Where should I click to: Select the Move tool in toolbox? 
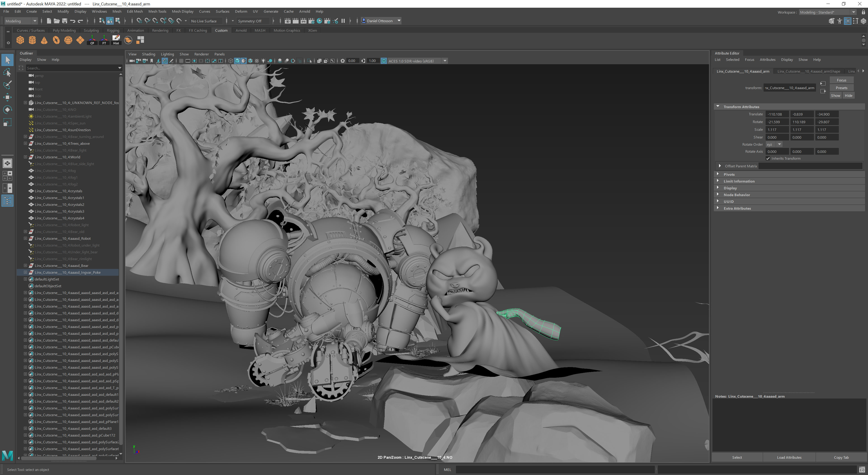[7, 97]
